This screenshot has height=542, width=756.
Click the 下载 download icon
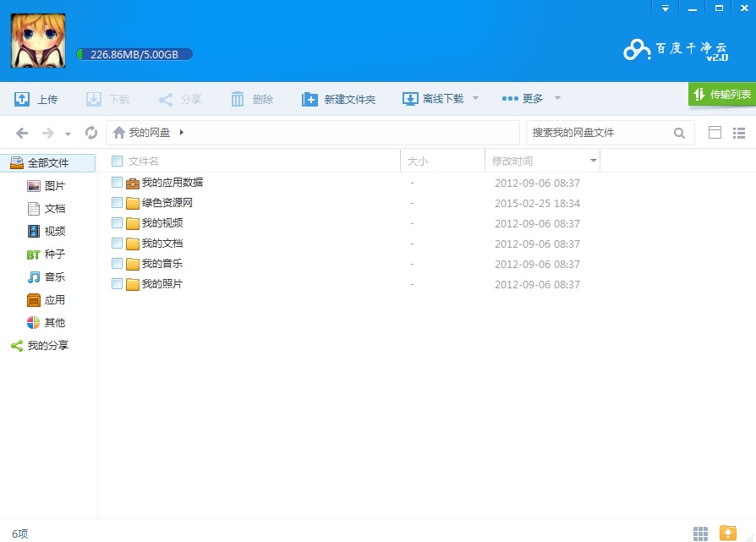pos(94,99)
